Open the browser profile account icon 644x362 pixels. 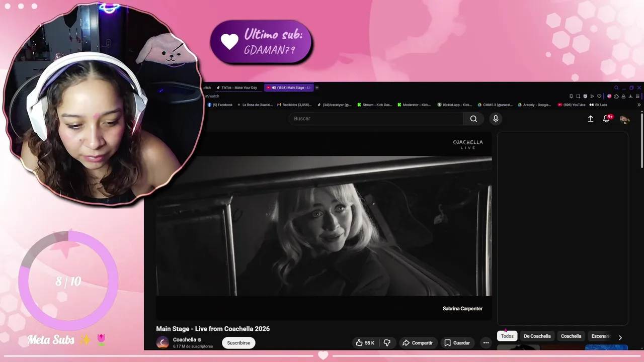click(623, 96)
